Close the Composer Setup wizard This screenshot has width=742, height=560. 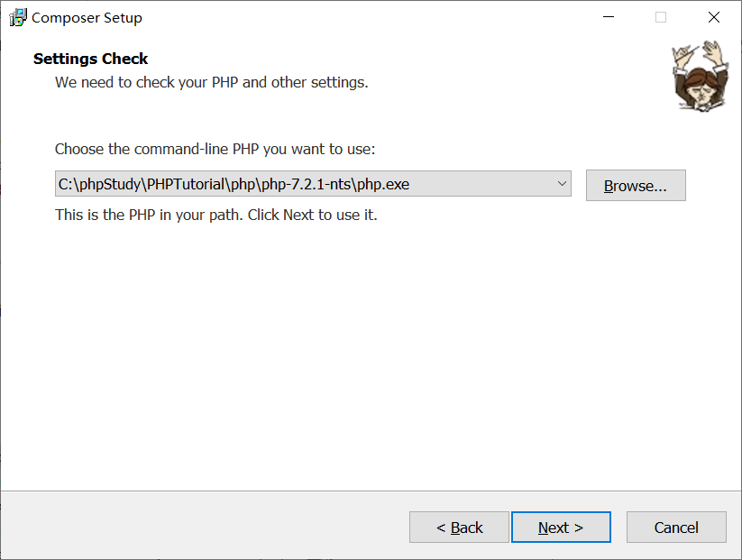click(713, 16)
